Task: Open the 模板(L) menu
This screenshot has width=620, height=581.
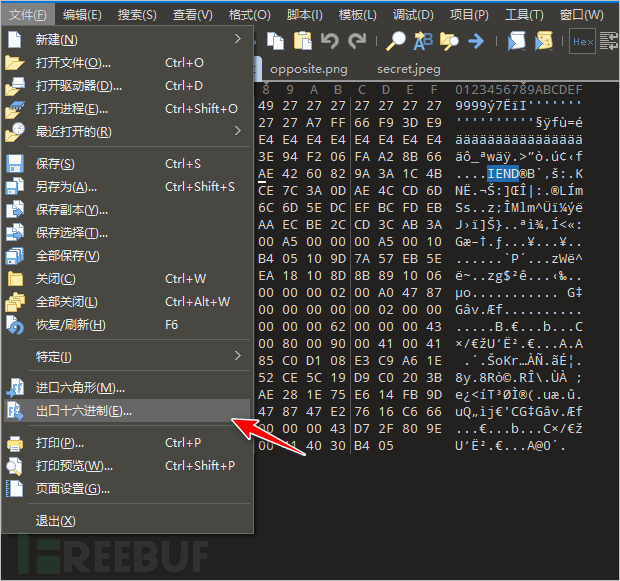Action: coord(357,15)
